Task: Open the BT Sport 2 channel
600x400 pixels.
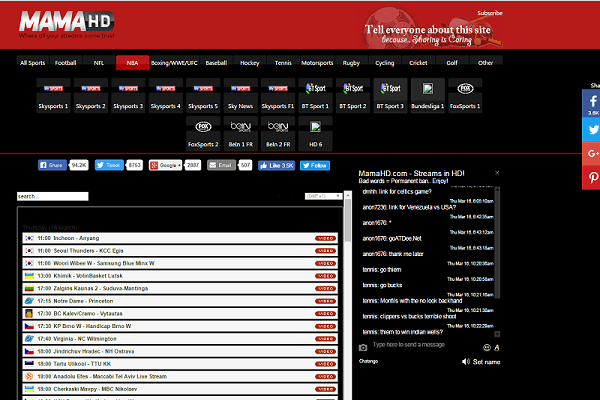Action: pos(353,96)
